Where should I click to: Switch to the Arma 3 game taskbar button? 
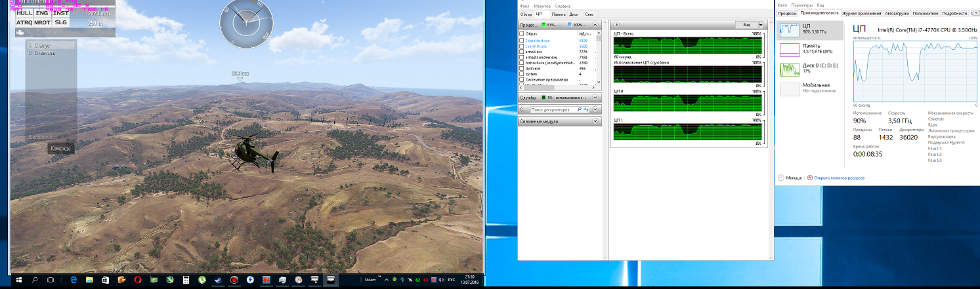(x=330, y=280)
